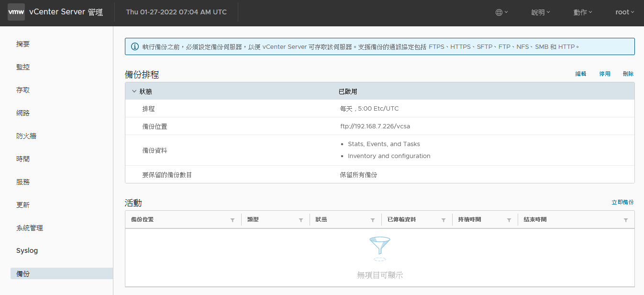Open the globe language selector
Image resolution: width=644 pixels, height=295 pixels.
[501, 12]
